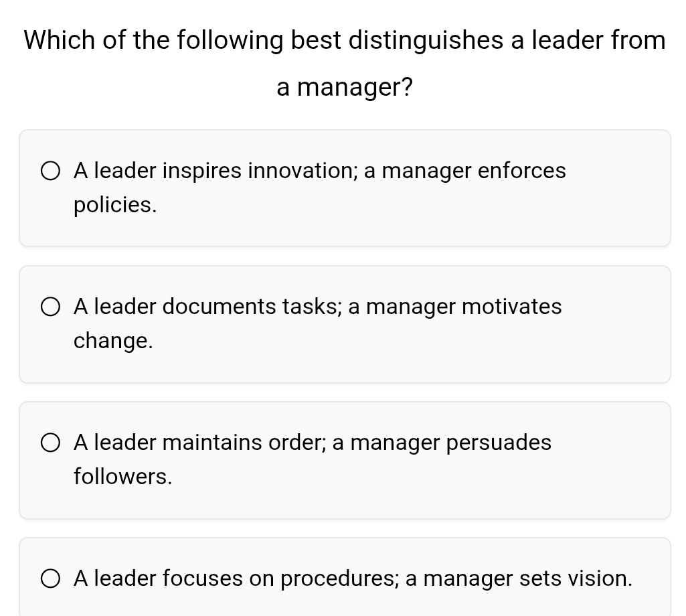Click the word 'change.' in second answer
Screen dimensions: 686x616
point(113,341)
